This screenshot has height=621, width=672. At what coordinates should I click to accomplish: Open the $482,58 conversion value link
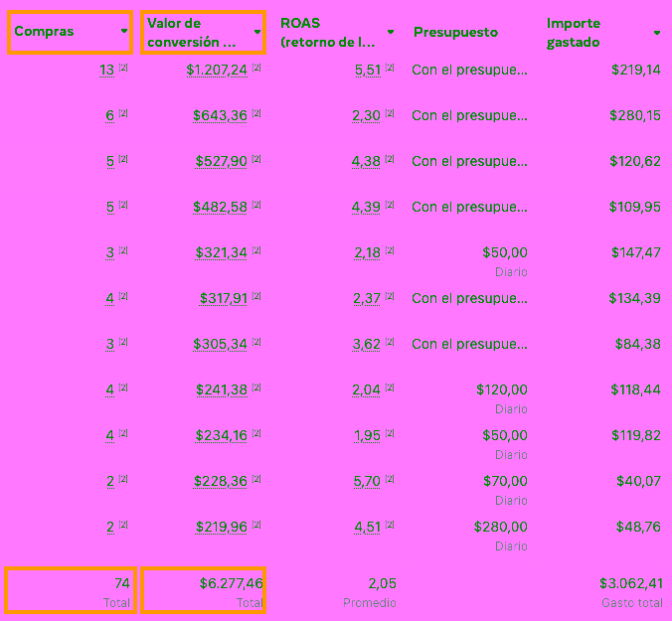[220, 207]
